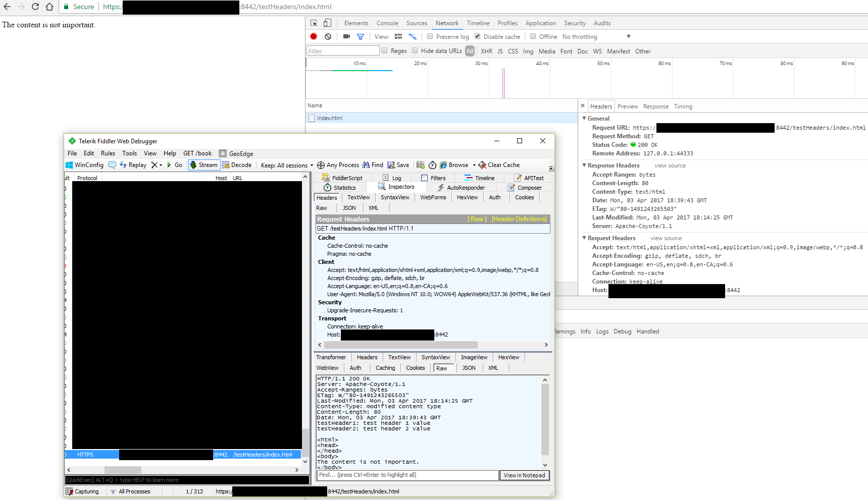Click the waterfall overview view icon

(x=413, y=36)
